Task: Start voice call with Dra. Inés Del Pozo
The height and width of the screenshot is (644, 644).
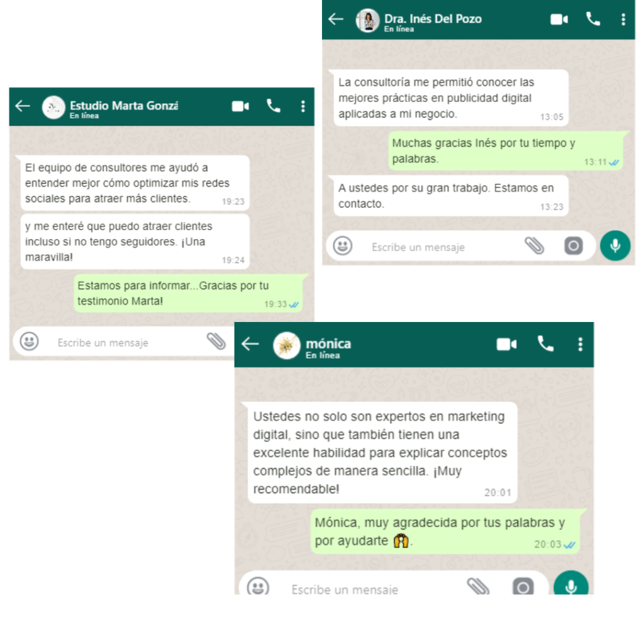Action: [592, 19]
